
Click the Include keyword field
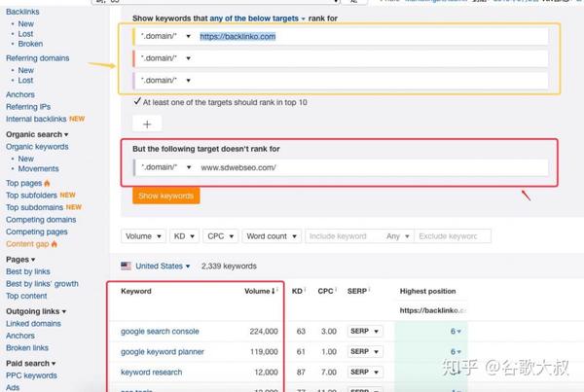click(x=344, y=236)
